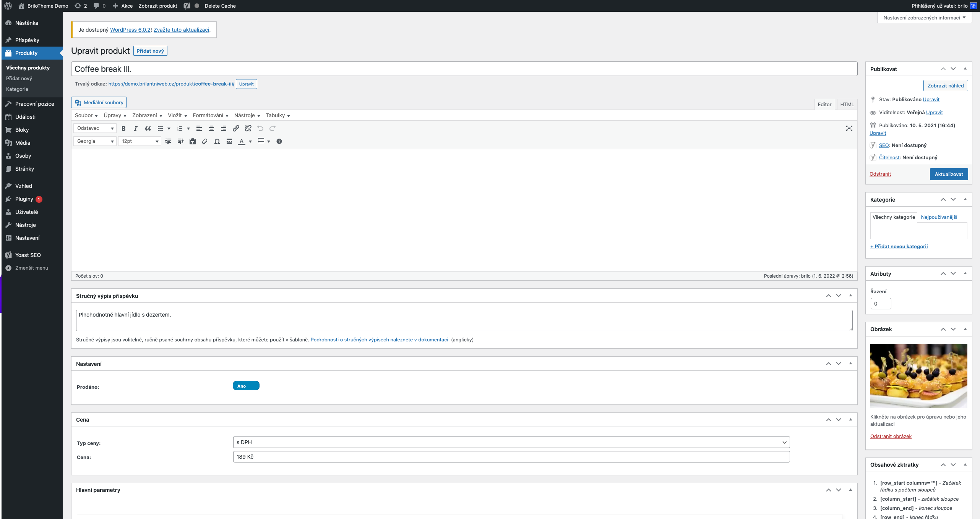This screenshot has width=980, height=519.
Task: Open special character omega tool
Action: pos(217,142)
